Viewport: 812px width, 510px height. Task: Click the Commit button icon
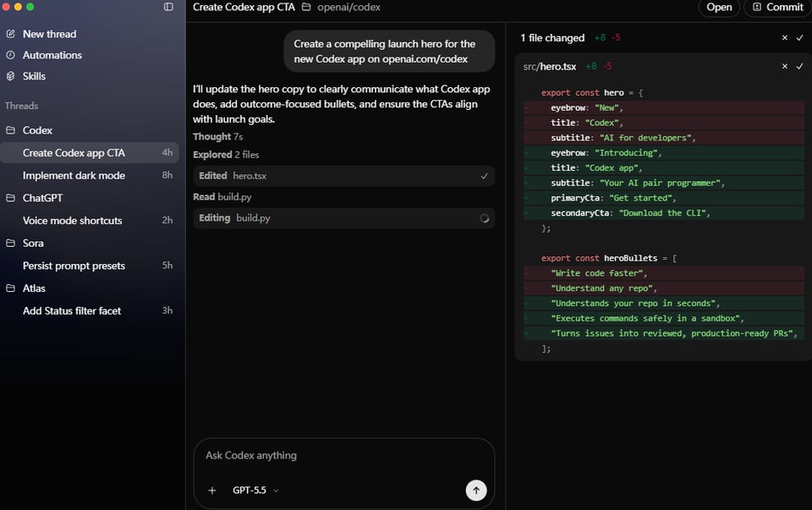757,8
